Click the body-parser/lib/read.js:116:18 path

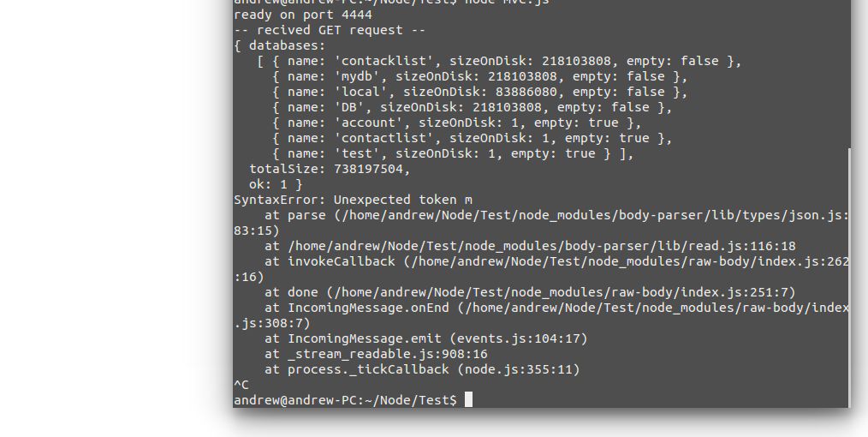point(541,246)
